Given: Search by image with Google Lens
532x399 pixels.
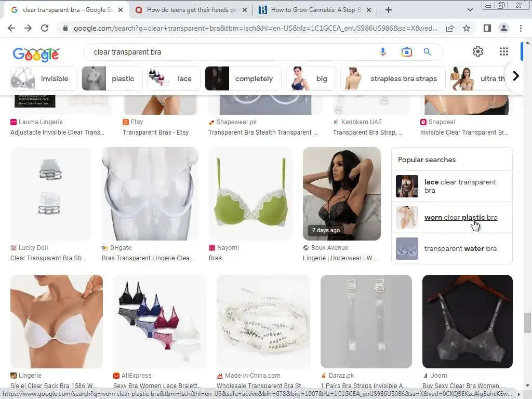Looking at the screenshot, I should pyautogui.click(x=406, y=52).
